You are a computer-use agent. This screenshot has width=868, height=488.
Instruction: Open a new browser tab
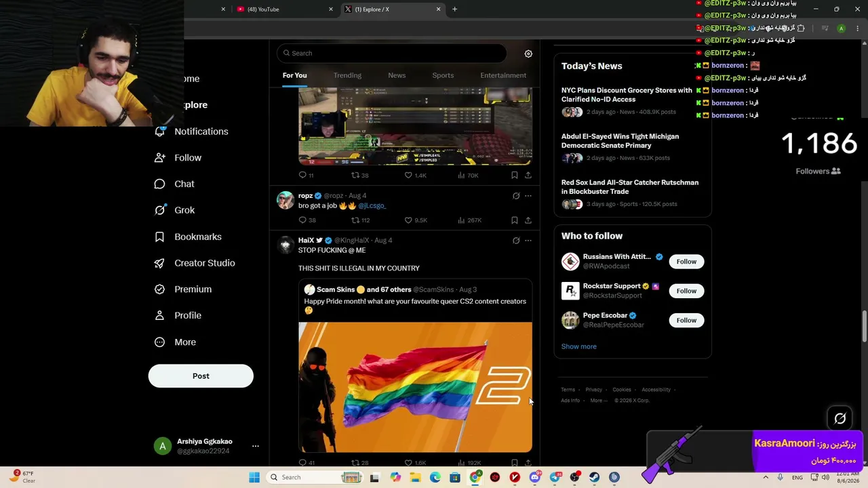pos(454,9)
